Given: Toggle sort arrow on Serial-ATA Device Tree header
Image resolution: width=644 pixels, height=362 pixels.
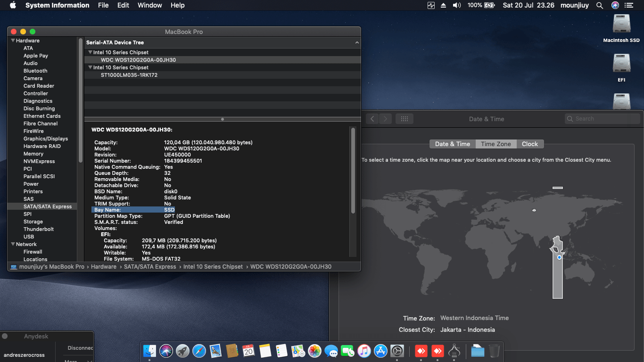Looking at the screenshot, I should (x=357, y=42).
